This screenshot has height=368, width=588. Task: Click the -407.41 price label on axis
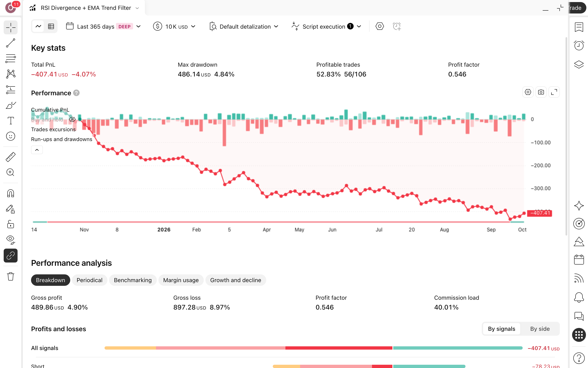[x=539, y=213]
